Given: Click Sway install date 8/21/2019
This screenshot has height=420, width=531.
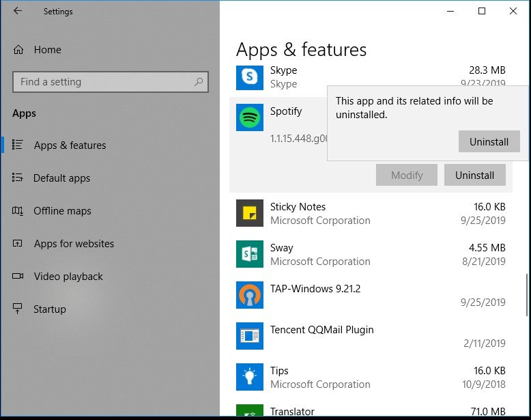Looking at the screenshot, I should [x=484, y=262].
